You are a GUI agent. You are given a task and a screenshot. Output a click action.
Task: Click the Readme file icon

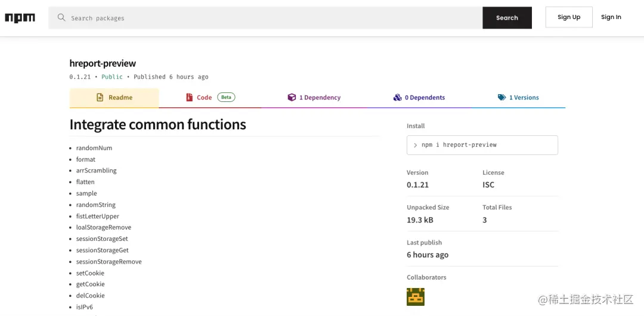pyautogui.click(x=100, y=97)
